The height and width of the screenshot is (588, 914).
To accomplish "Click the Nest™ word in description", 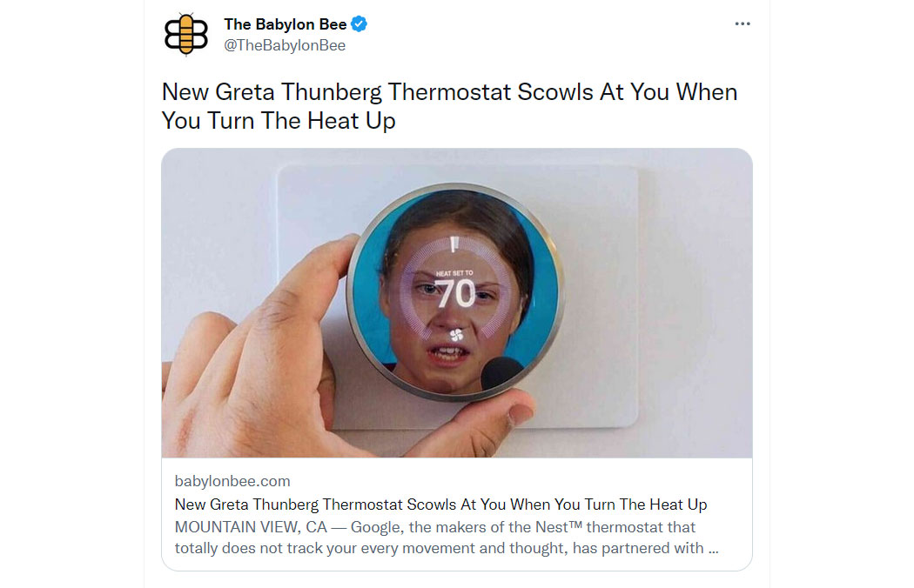I will point(559,527).
